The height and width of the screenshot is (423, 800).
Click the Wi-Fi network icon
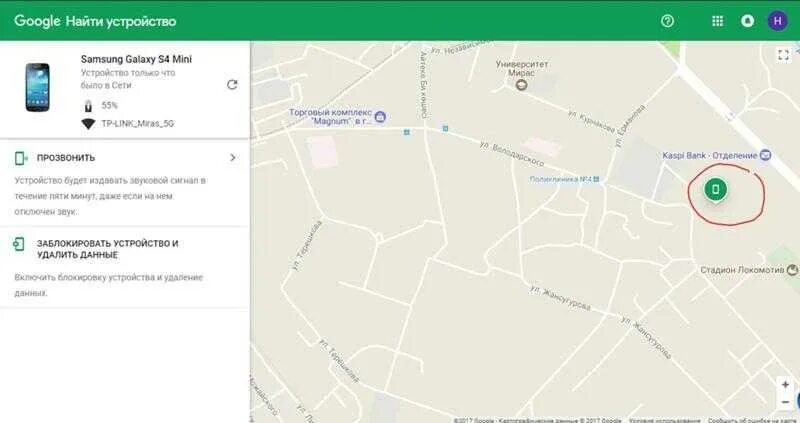click(x=88, y=123)
